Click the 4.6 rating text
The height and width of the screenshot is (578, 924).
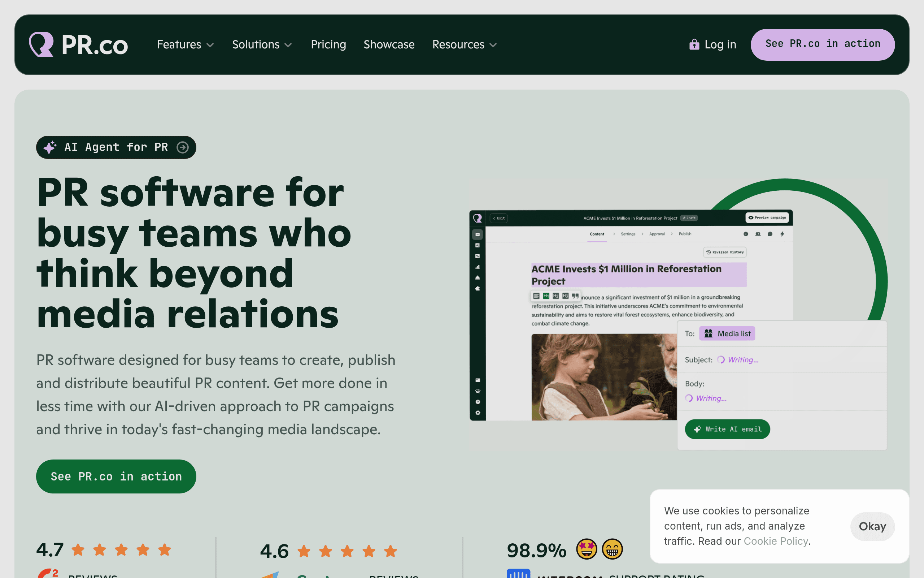(x=274, y=551)
